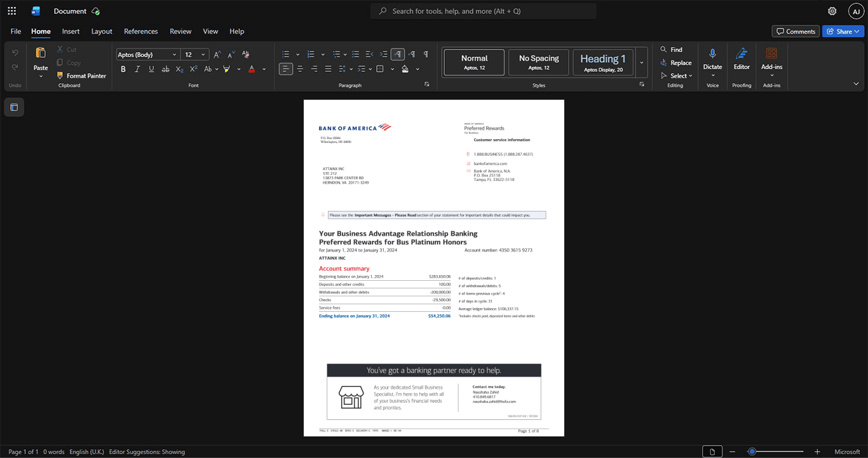Image resolution: width=868 pixels, height=458 pixels.
Task: Switch to page view in status bar
Action: pos(712,452)
